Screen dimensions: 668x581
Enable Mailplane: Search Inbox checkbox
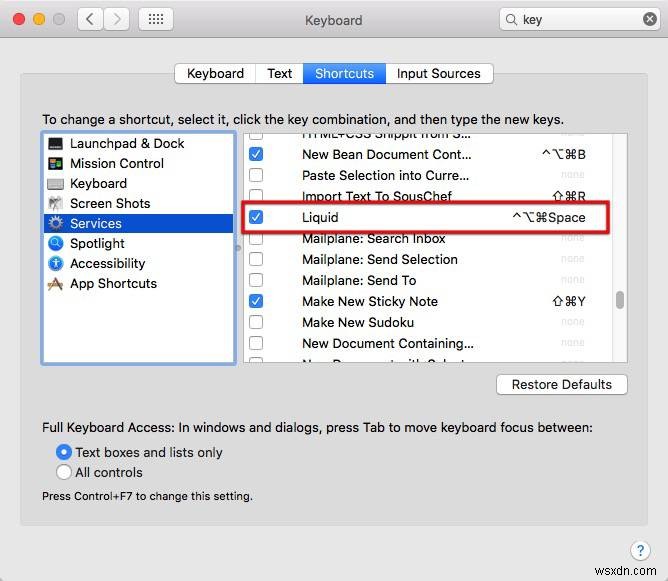tap(256, 239)
